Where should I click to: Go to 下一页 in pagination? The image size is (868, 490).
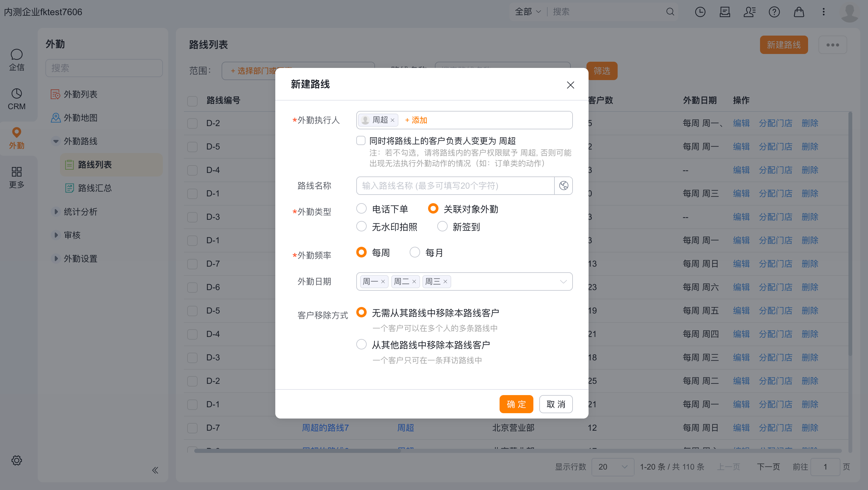[x=768, y=467]
